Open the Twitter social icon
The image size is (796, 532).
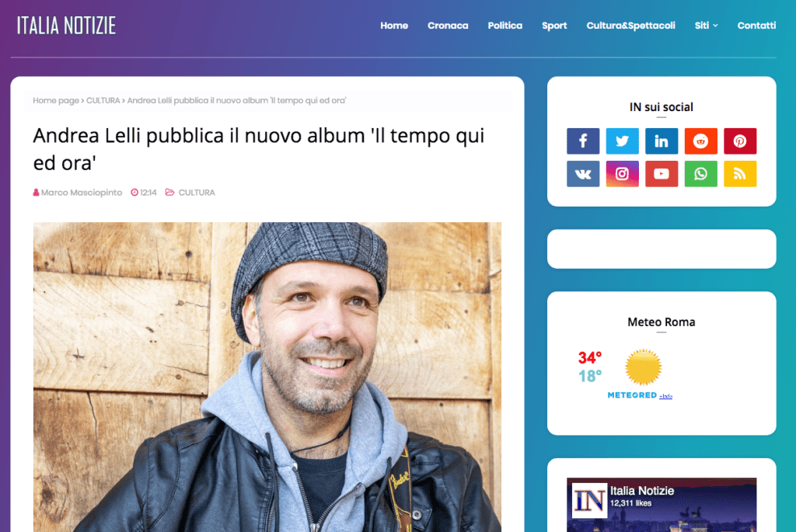623,141
